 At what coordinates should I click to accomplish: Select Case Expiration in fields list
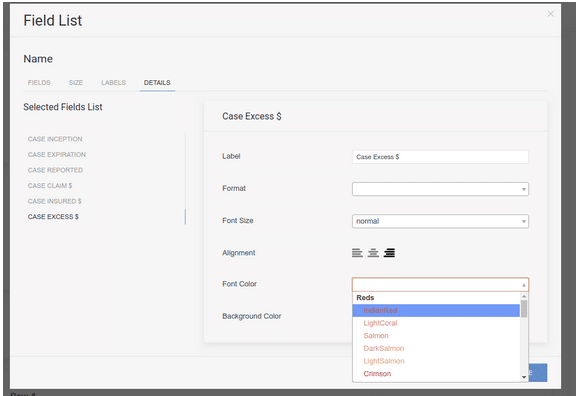coord(57,155)
